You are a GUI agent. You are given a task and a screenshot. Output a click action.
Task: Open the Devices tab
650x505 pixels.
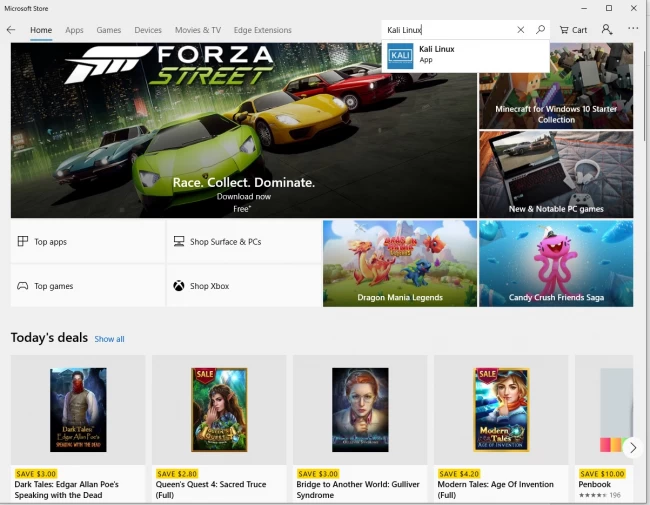pos(148,30)
